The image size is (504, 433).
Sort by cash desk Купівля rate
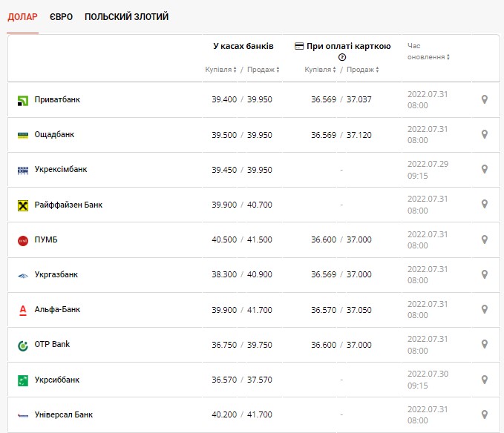click(x=220, y=70)
